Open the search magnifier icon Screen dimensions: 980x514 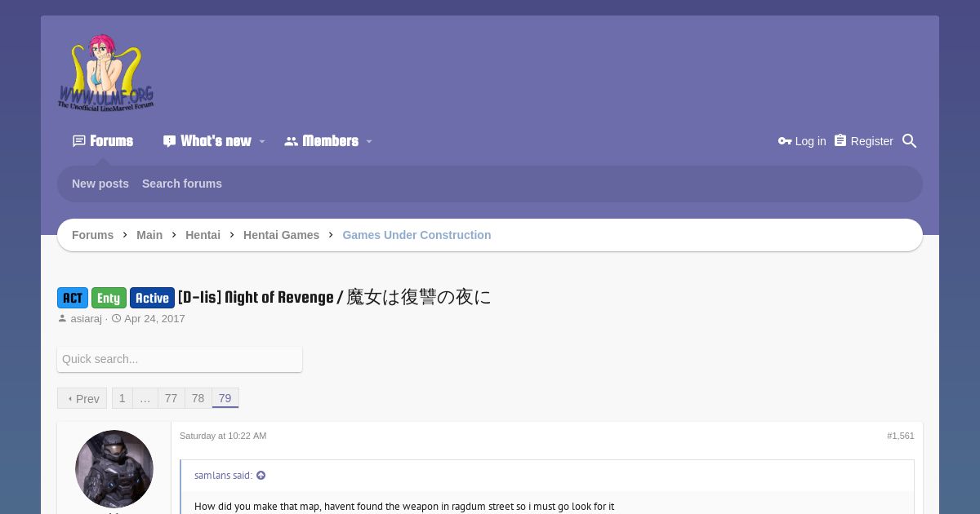point(910,141)
